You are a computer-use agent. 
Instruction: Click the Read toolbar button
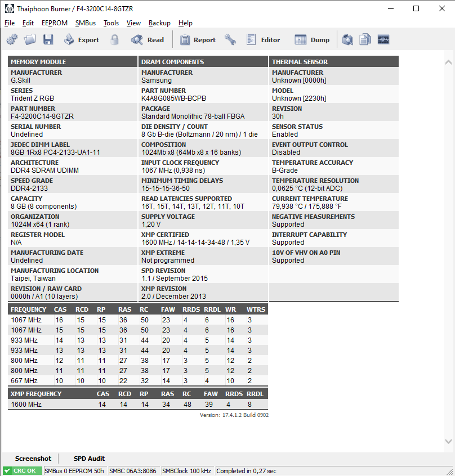click(x=148, y=40)
